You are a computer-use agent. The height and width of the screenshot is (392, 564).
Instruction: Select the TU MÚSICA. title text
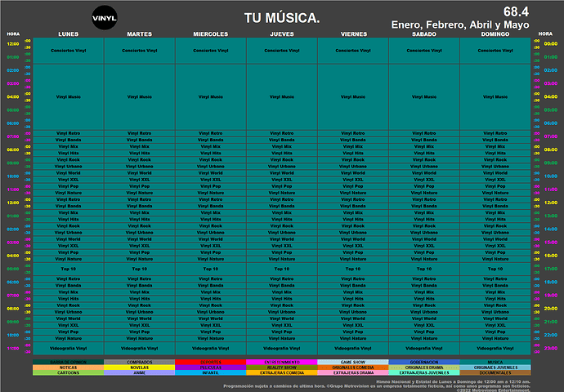(x=282, y=18)
